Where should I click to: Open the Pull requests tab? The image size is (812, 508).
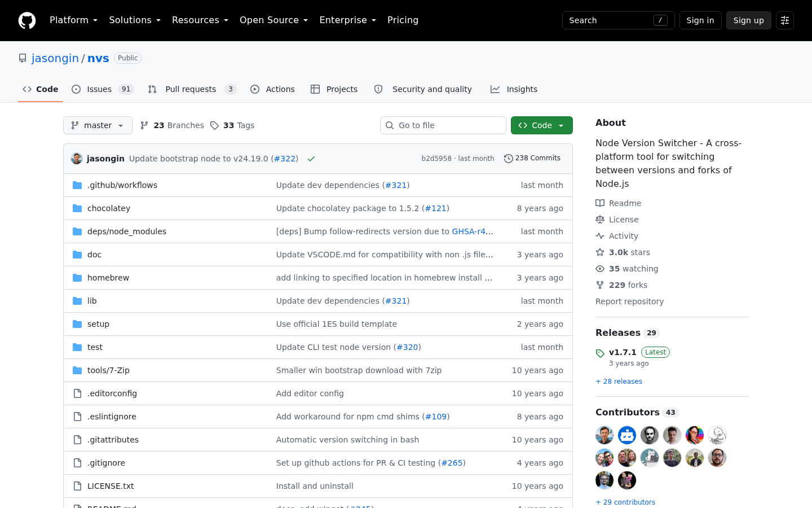(x=192, y=89)
